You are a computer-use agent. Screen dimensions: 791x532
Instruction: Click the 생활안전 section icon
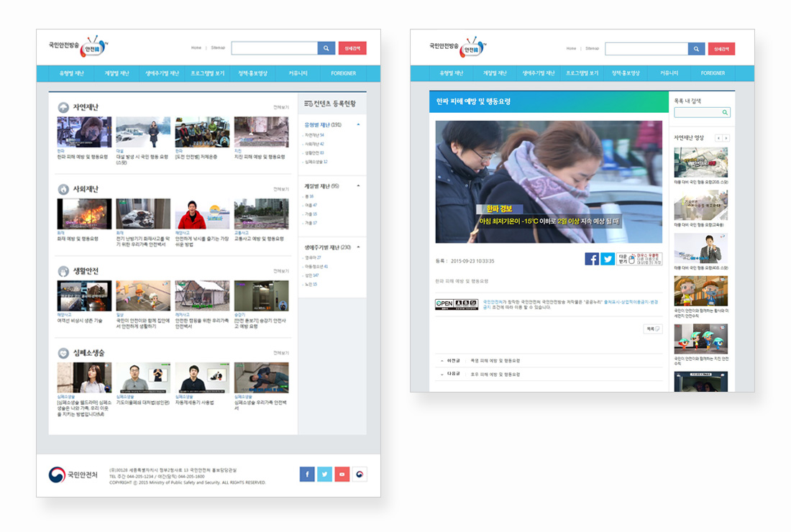point(63,271)
